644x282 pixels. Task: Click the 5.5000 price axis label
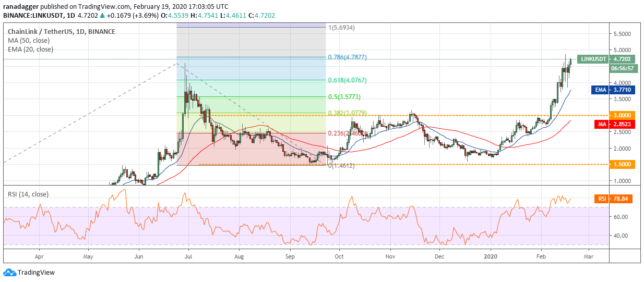[622, 34]
